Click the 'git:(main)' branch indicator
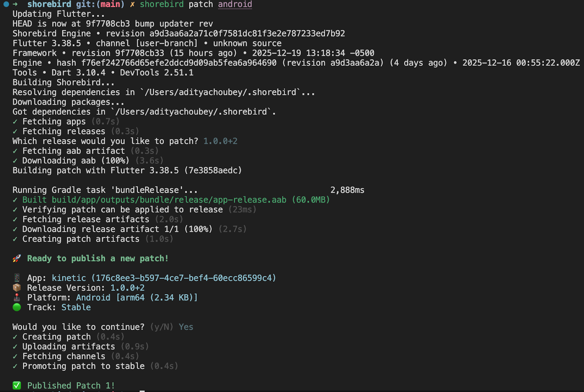Viewport: 584px width, 392px height. click(x=100, y=4)
